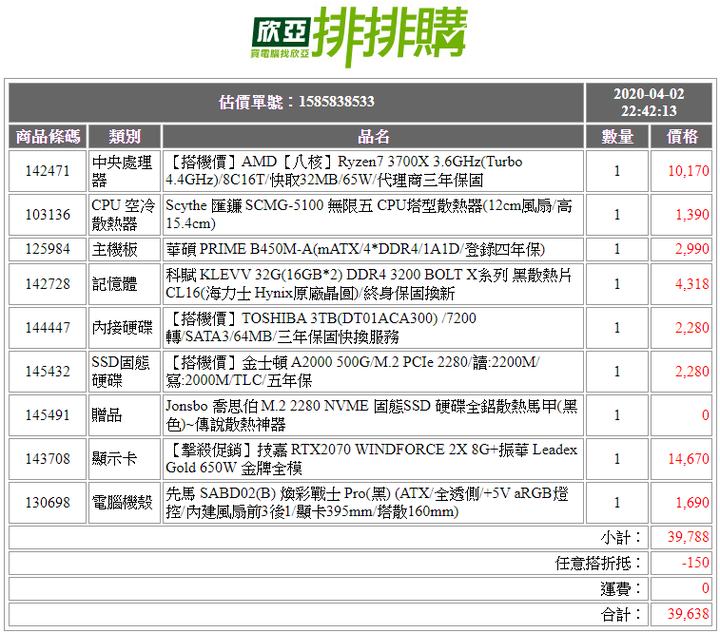Click the total amount 39,638
The width and height of the screenshot is (720, 633).
[x=688, y=614]
